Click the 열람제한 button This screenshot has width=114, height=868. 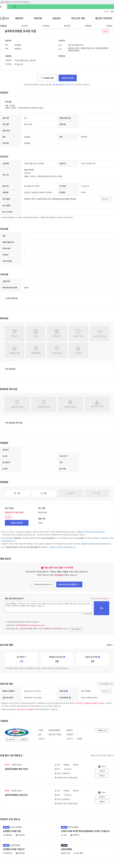[23, 740]
